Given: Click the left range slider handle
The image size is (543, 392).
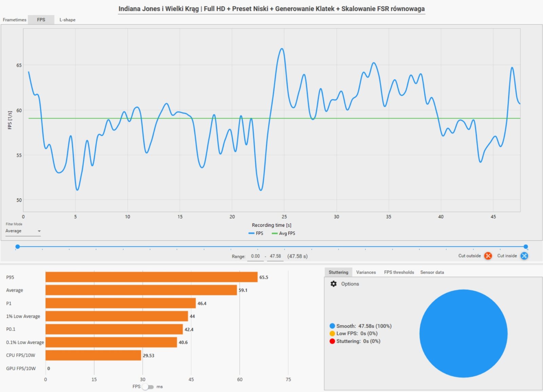Looking at the screenshot, I should (x=18, y=247).
